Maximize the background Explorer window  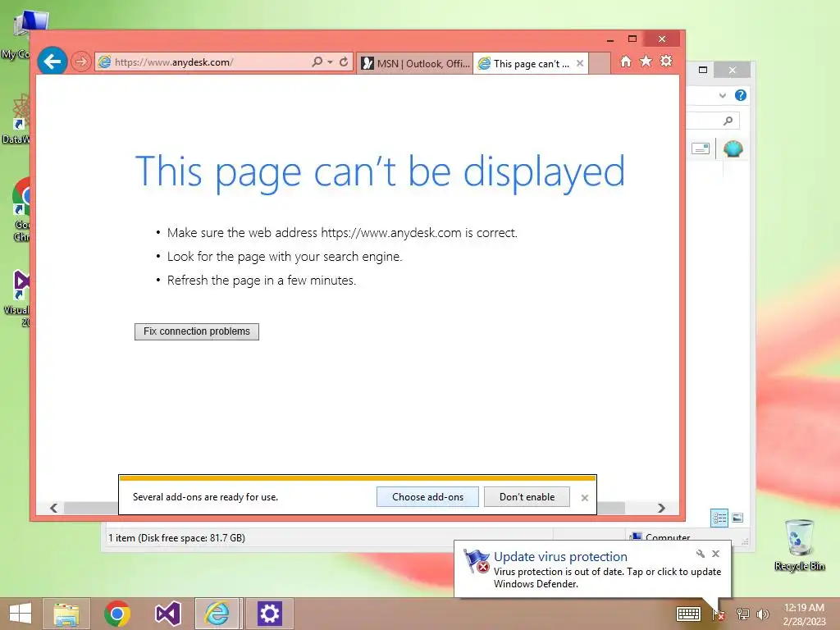(703, 71)
